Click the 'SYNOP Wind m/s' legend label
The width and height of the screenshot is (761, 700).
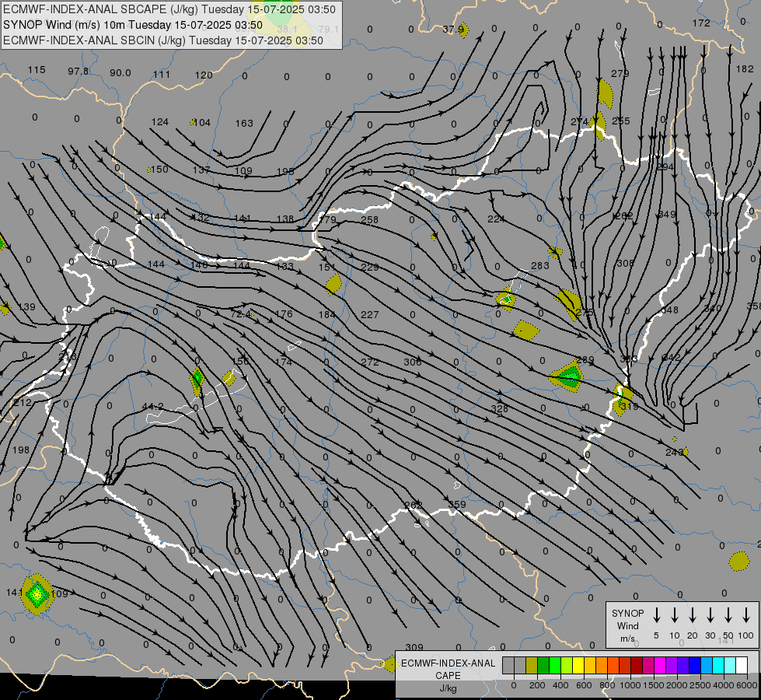(x=627, y=625)
